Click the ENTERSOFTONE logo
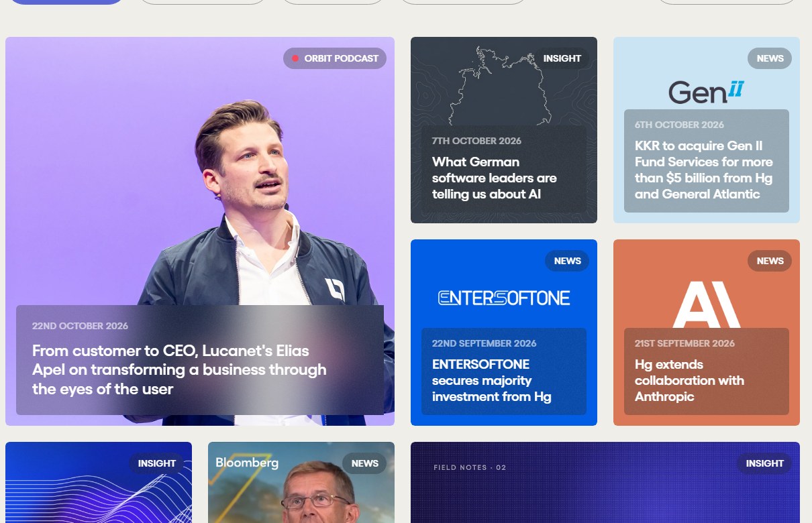The image size is (812, 523). (504, 298)
